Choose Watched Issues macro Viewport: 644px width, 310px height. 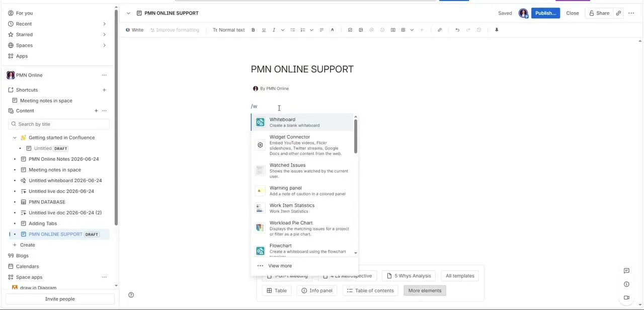302,171
